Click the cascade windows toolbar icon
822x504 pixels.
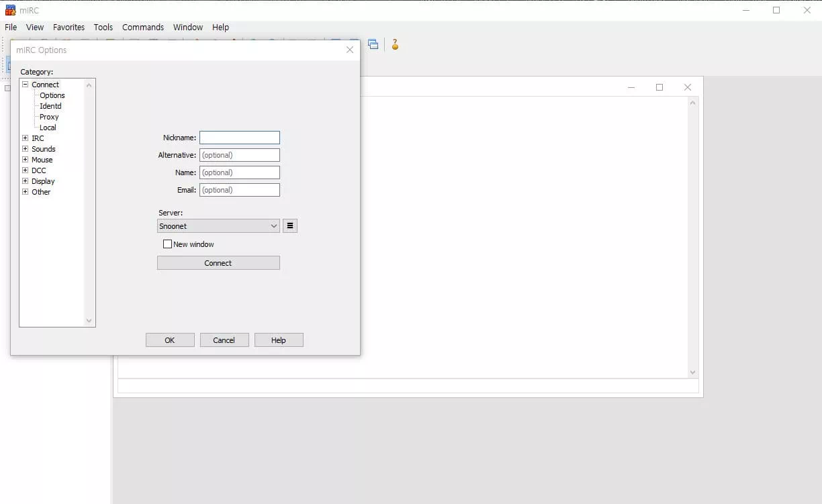click(373, 44)
